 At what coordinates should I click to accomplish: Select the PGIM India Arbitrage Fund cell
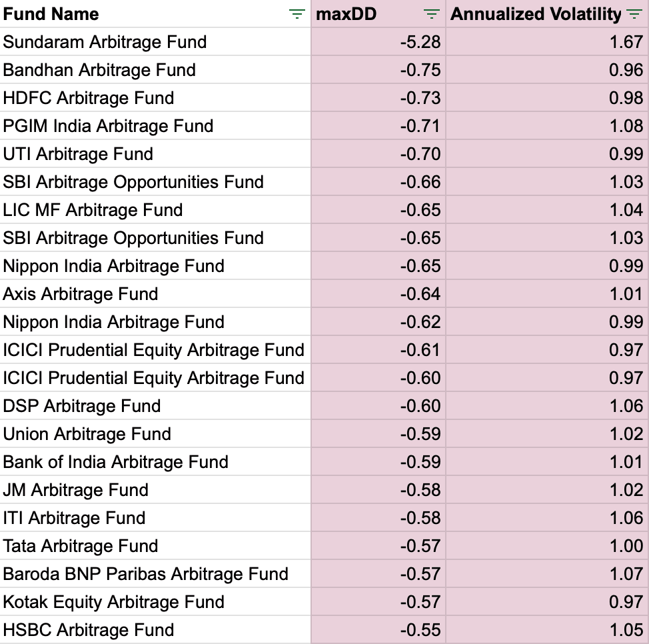pos(108,126)
